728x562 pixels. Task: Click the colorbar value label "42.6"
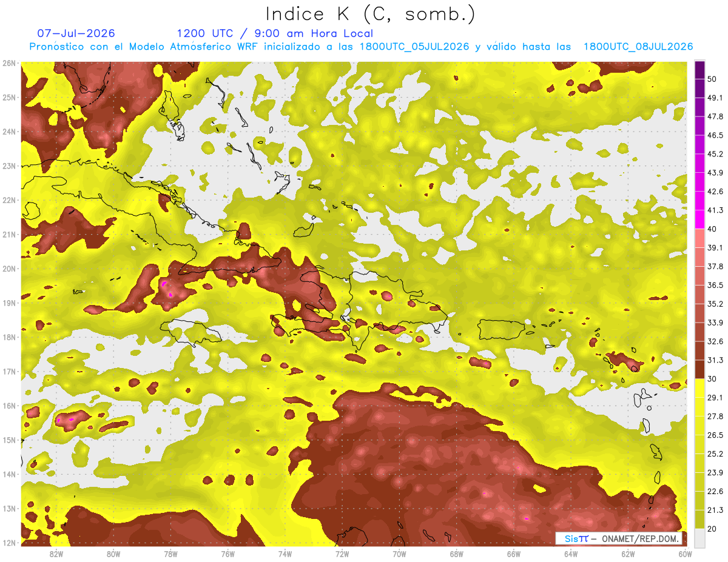click(x=715, y=192)
